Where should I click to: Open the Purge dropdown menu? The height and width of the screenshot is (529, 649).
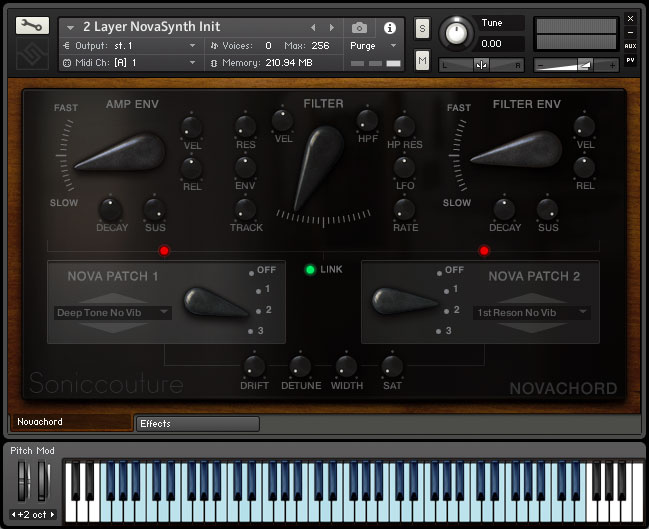point(373,46)
